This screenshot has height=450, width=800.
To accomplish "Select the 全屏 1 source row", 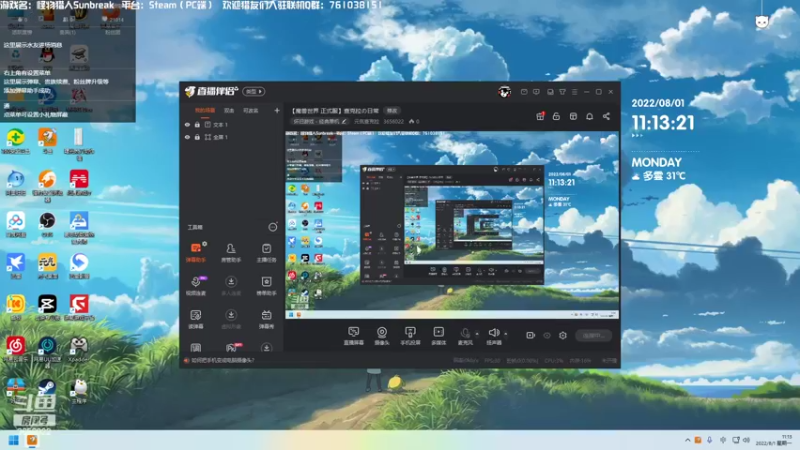I will click(232, 137).
